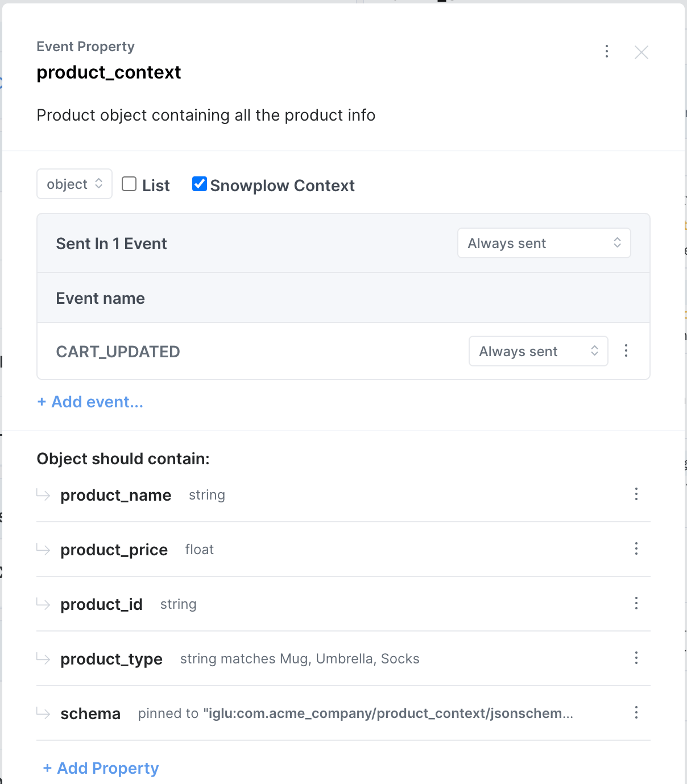This screenshot has height=784, width=687.
Task: Open product_price property options menu
Action: (x=636, y=548)
